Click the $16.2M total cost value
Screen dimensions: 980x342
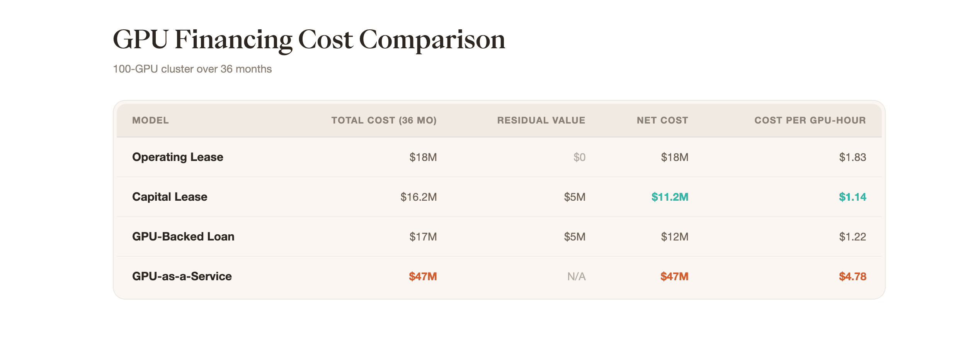[419, 197]
